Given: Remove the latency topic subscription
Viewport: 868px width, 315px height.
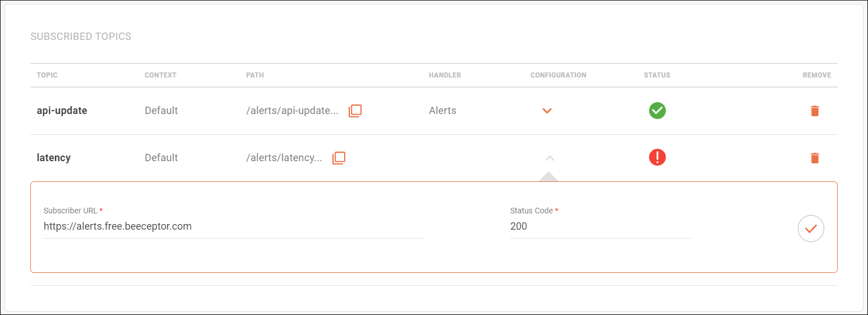Looking at the screenshot, I should coord(815,158).
